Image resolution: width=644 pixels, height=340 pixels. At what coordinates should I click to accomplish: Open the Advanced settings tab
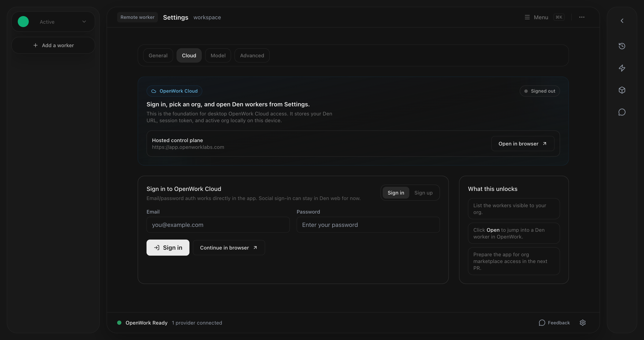tap(252, 55)
